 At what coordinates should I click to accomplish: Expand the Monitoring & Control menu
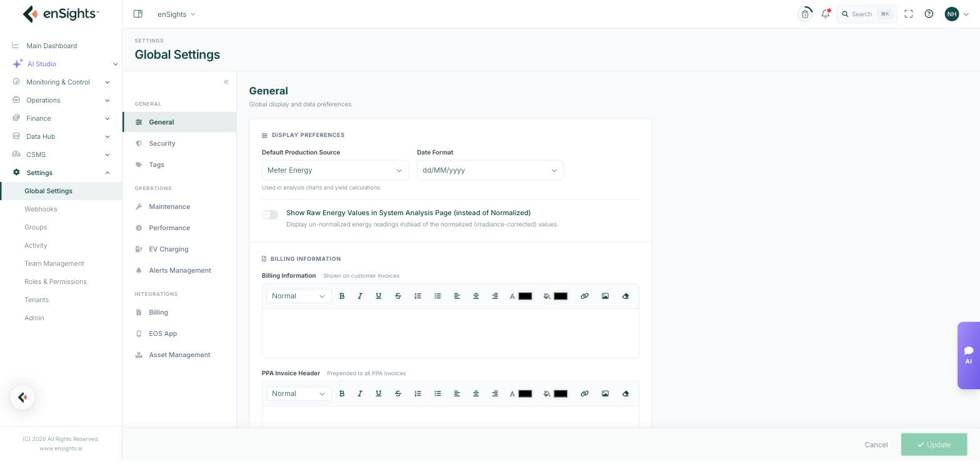pos(61,82)
